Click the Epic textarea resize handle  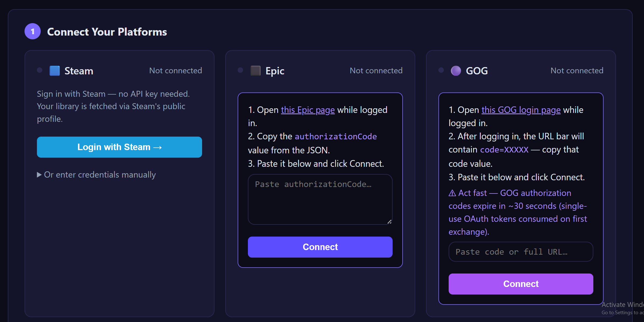pos(390,222)
